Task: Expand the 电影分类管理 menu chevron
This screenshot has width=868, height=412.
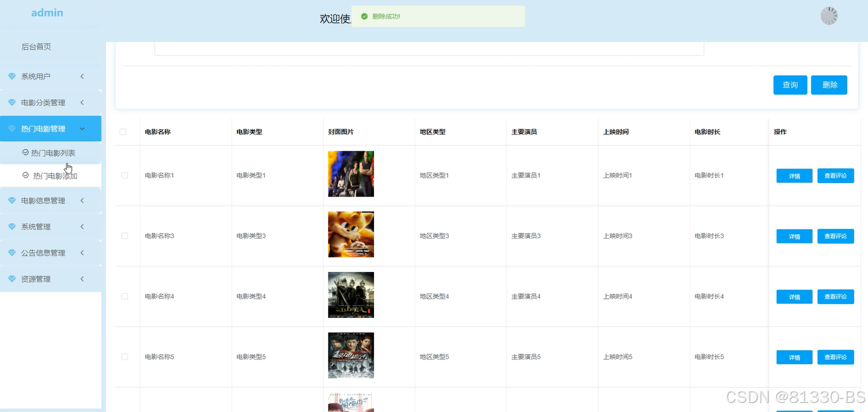Action: click(x=82, y=103)
